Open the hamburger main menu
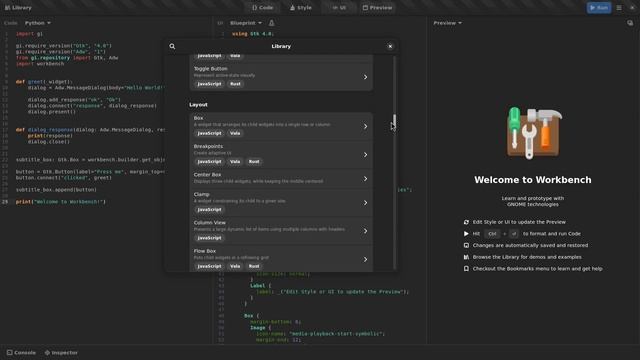Viewport: 640px width, 360px height. click(619, 8)
